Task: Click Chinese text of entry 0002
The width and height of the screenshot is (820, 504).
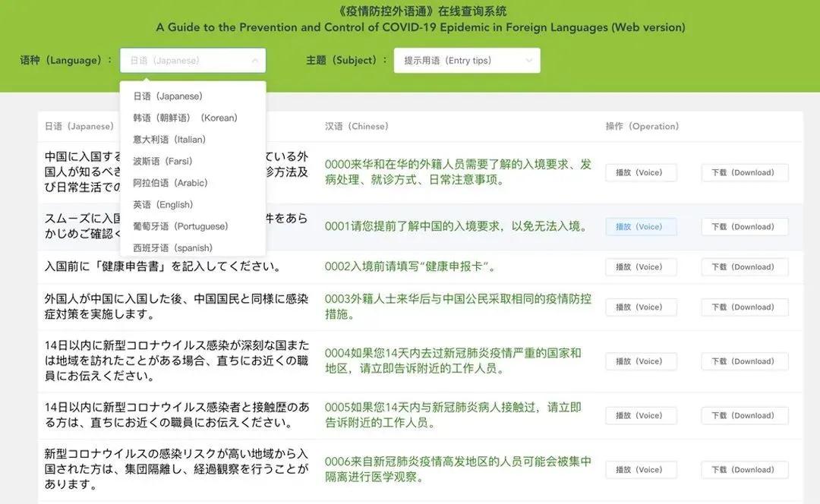Action: [411, 266]
